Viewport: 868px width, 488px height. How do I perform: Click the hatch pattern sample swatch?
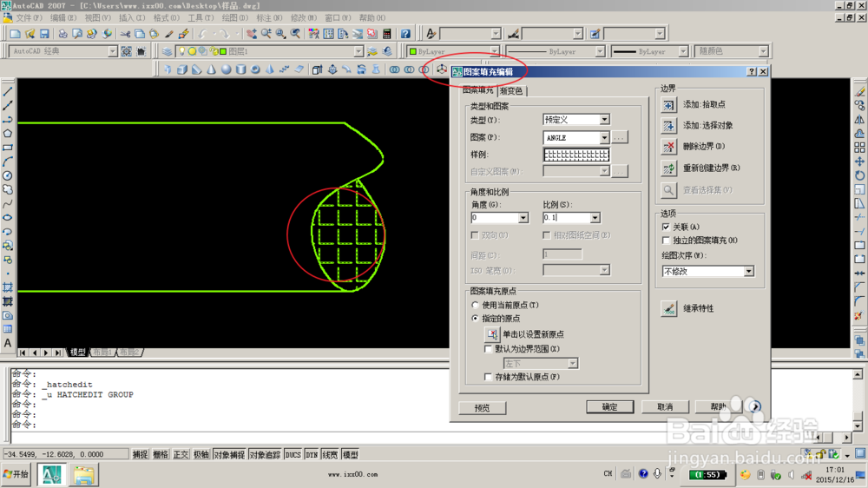tap(576, 155)
